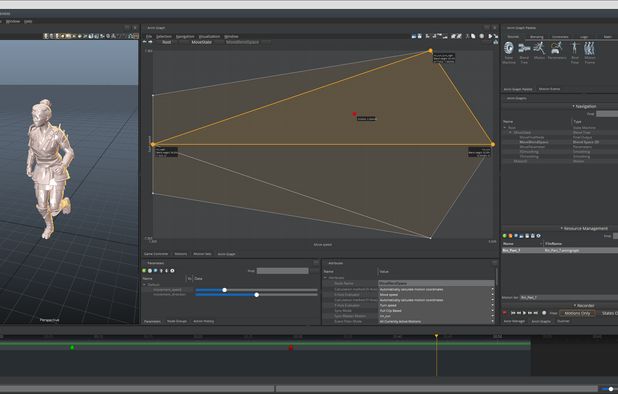Switch to the Logic palette tab
Viewport: 618px width, 394px height.
[584, 37]
